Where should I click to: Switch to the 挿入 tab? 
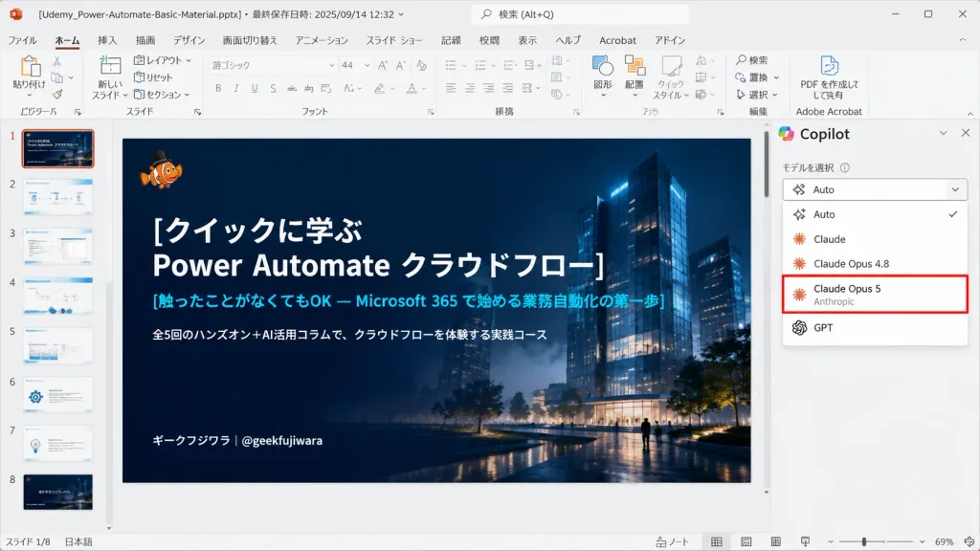point(107,40)
